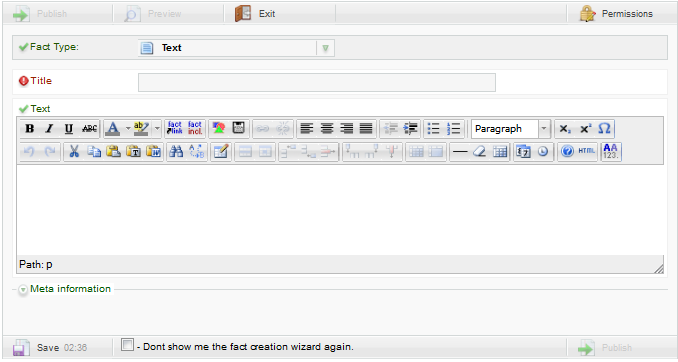Cut selection with the scissors icon
This screenshot has height=362, width=678.
74,151
